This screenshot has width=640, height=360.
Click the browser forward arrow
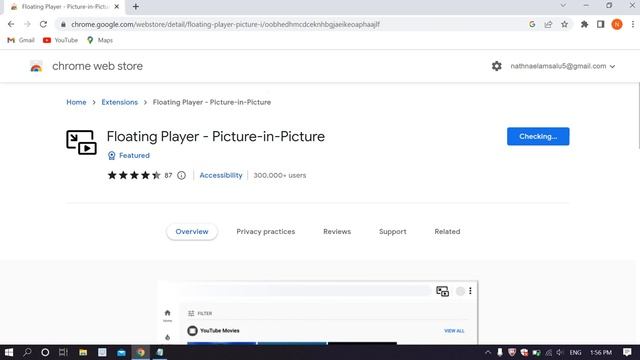pyautogui.click(x=27, y=24)
